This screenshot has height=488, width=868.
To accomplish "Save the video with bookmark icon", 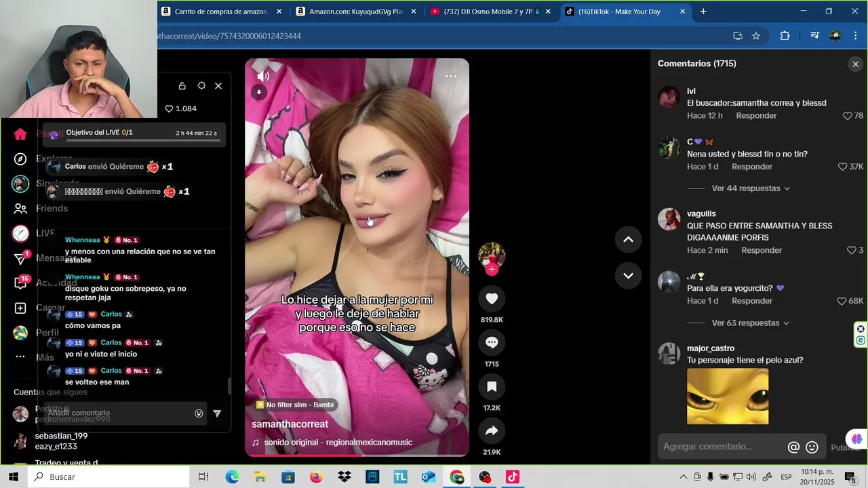I will click(x=492, y=387).
